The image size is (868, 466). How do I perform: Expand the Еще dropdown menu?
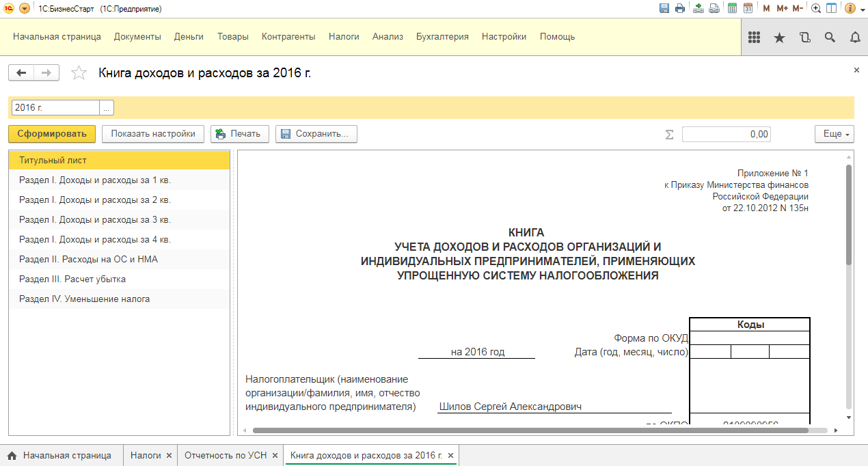(835, 134)
